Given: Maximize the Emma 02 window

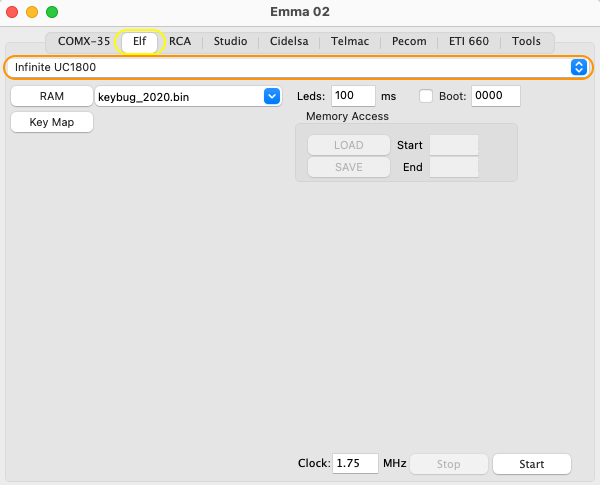Looking at the screenshot, I should pos(52,12).
